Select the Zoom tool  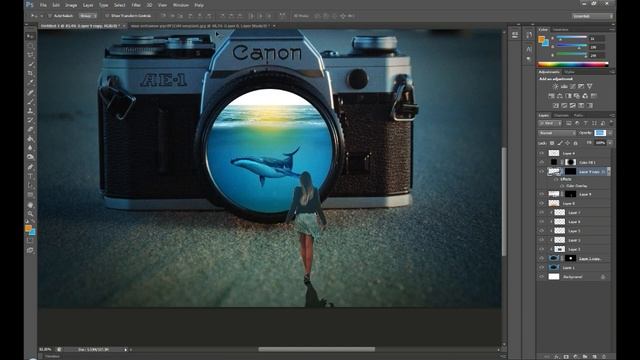(x=30, y=214)
